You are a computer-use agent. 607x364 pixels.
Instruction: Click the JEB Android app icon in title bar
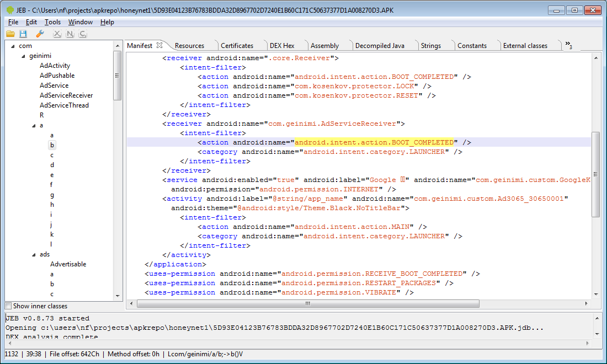click(x=10, y=10)
